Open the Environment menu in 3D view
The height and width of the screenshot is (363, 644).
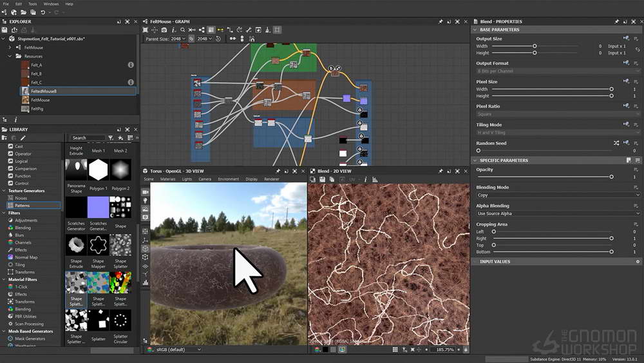[x=229, y=179]
